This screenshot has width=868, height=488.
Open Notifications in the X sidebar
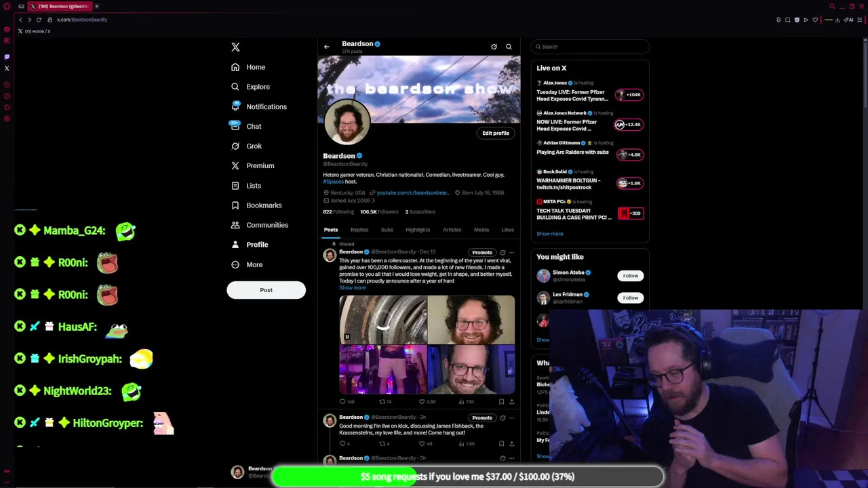258,106
